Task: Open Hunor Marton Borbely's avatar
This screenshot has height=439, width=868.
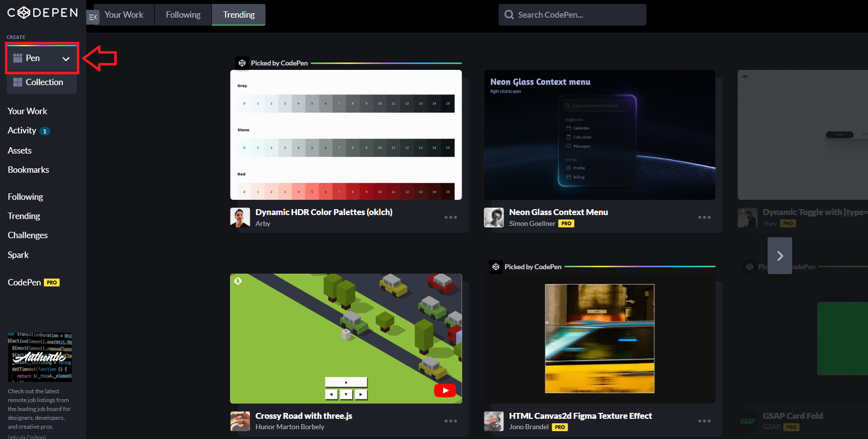Action: pyautogui.click(x=240, y=421)
